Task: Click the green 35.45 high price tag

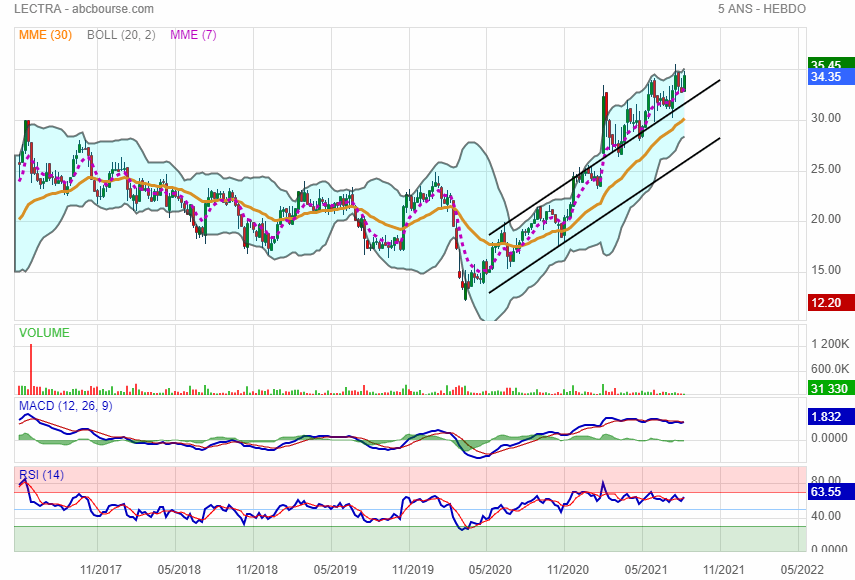Action: [830, 63]
